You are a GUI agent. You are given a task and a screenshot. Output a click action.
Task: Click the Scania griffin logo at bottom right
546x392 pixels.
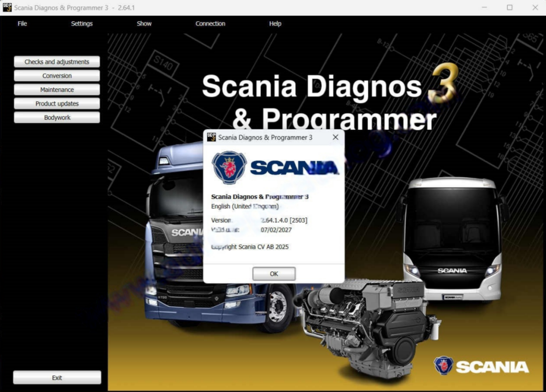click(x=443, y=366)
